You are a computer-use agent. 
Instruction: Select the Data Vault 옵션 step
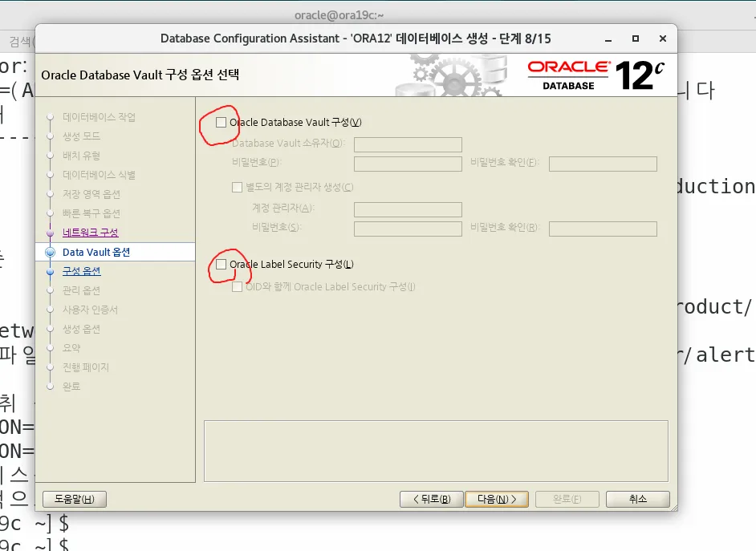[x=96, y=252]
